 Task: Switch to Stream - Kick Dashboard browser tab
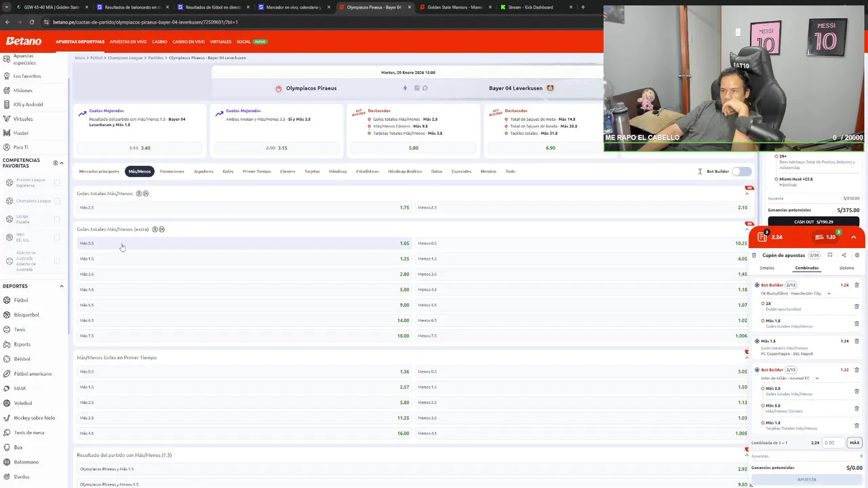pos(530,7)
